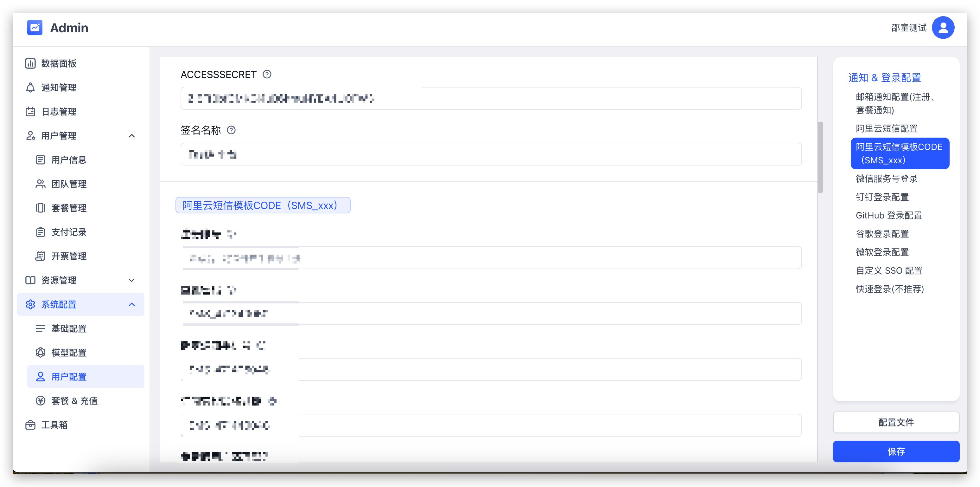Open 日志管理 in the sidebar

(59, 112)
